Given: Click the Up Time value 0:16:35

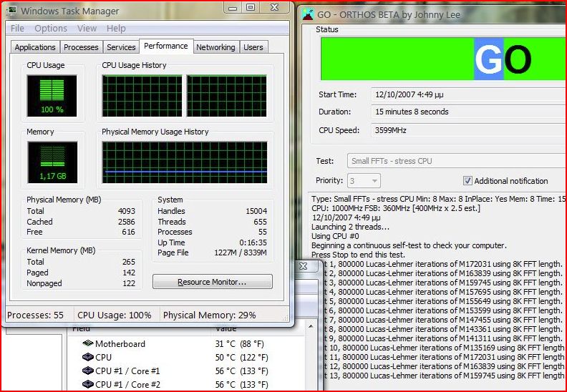Looking at the screenshot, I should click(253, 242).
